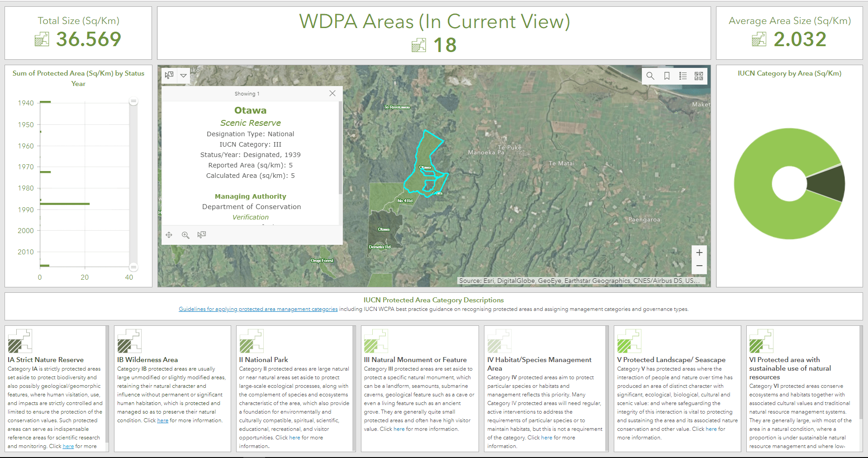Viewport: 868px width, 458px height.
Task: Switch focus to IUCN Category by Area panel
Action: 789,73
